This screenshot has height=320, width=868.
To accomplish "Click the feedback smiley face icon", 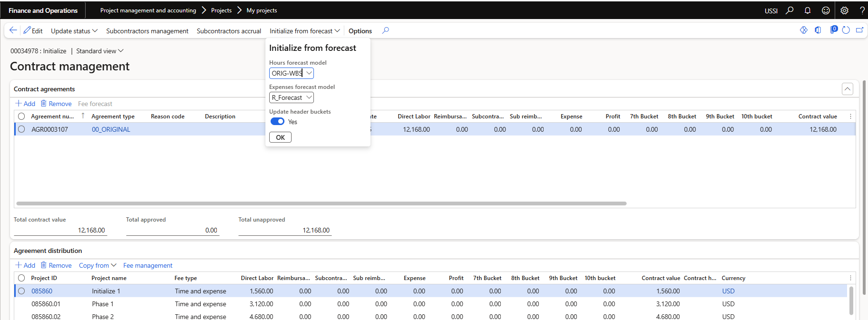I will click(x=826, y=10).
